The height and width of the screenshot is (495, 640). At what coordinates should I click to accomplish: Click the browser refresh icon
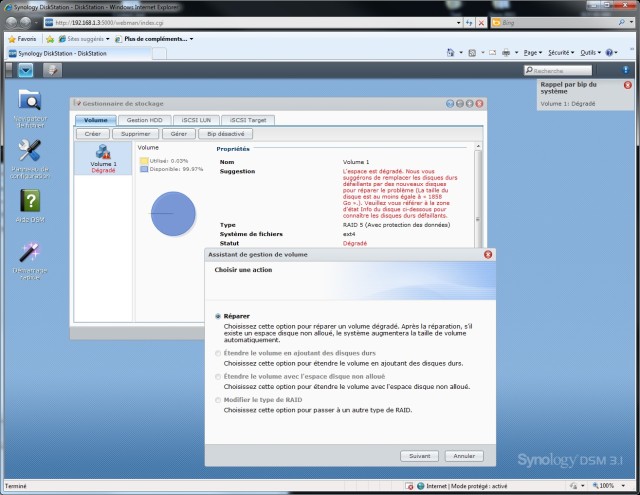pos(469,23)
